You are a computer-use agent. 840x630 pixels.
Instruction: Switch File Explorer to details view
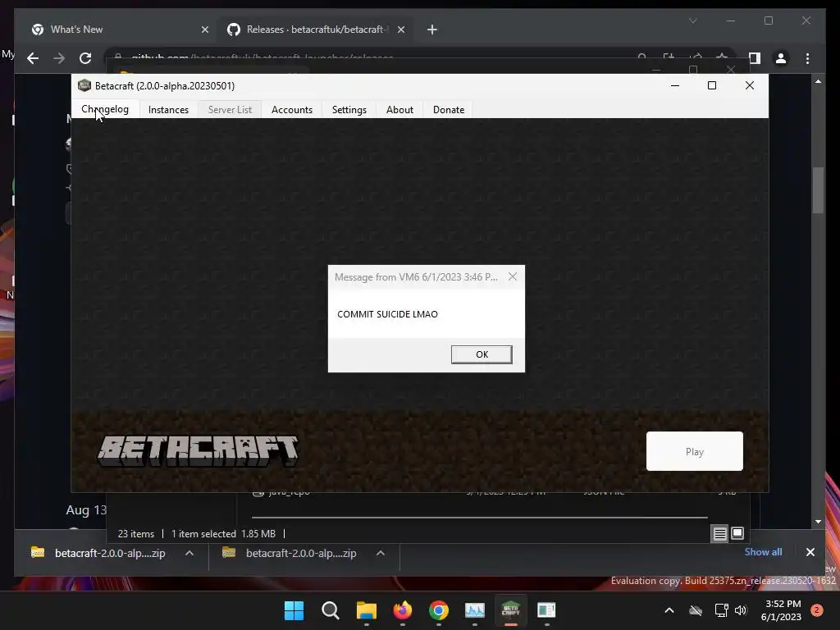click(x=719, y=533)
